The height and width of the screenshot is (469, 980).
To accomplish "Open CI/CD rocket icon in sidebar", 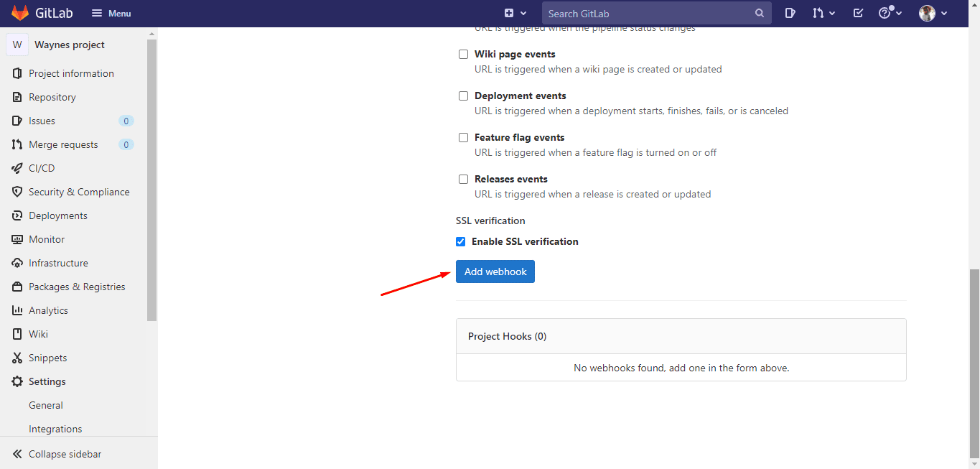I will click(17, 168).
